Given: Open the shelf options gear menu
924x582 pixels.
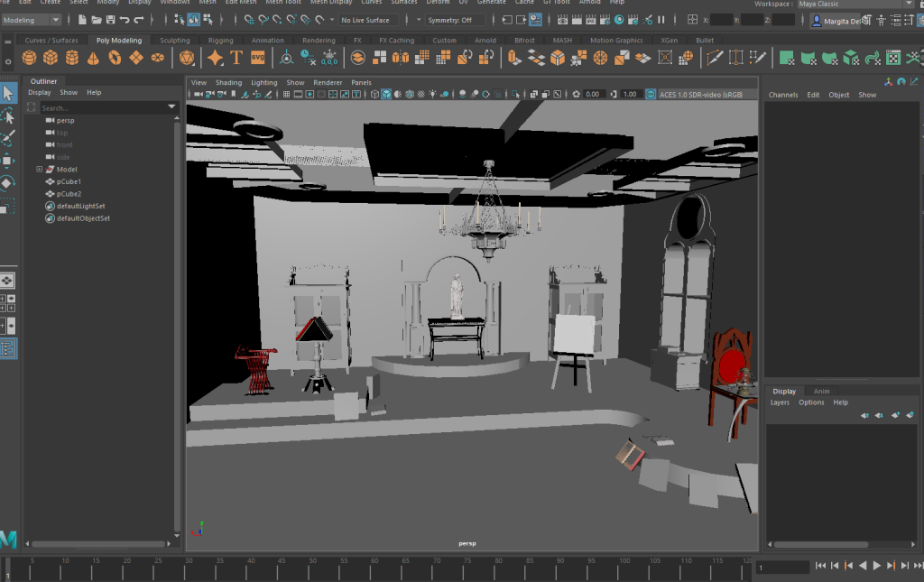Looking at the screenshot, I should pyautogui.click(x=7, y=61).
